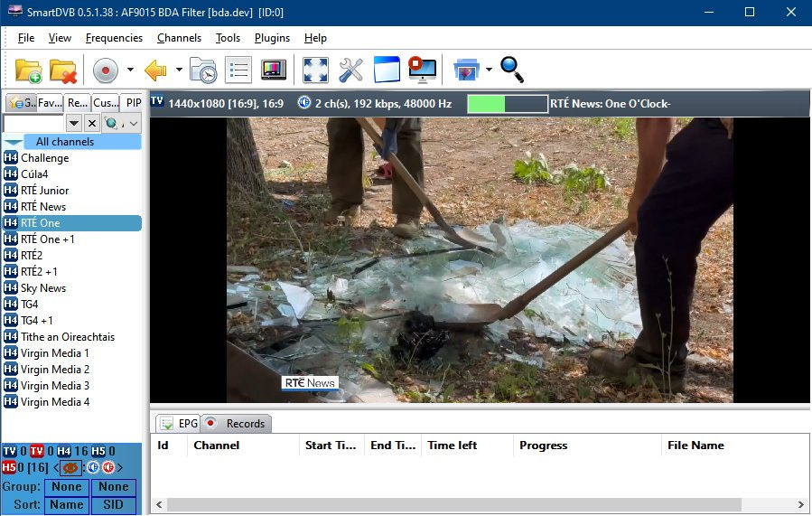Viewport: 812px width, 516px height.
Task: Sort channels by SID
Action: (114, 505)
